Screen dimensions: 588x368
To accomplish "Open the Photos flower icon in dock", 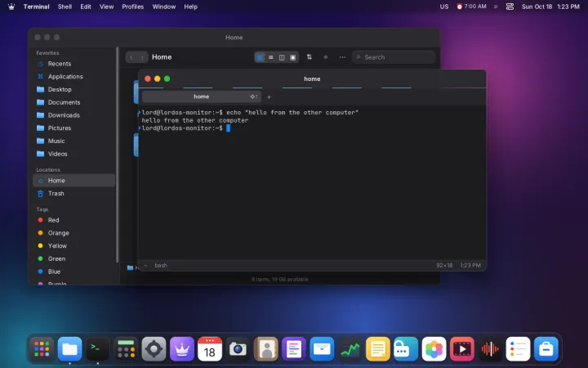I will pyautogui.click(x=434, y=349).
